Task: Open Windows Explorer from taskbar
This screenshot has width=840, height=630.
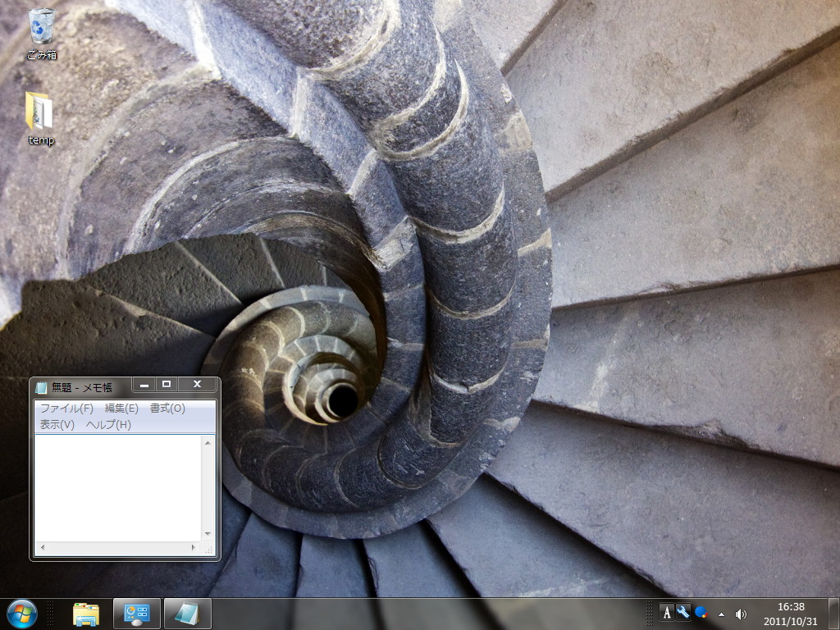Action: tap(85, 614)
